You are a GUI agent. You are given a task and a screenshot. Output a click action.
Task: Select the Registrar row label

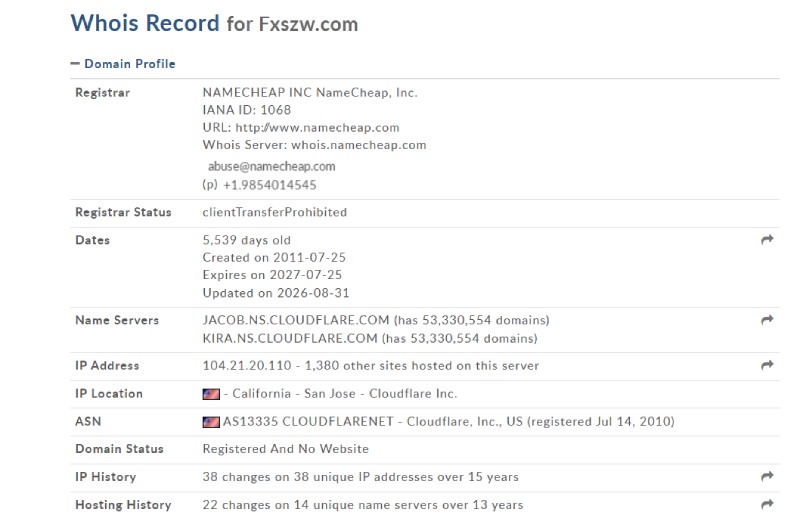(103, 93)
